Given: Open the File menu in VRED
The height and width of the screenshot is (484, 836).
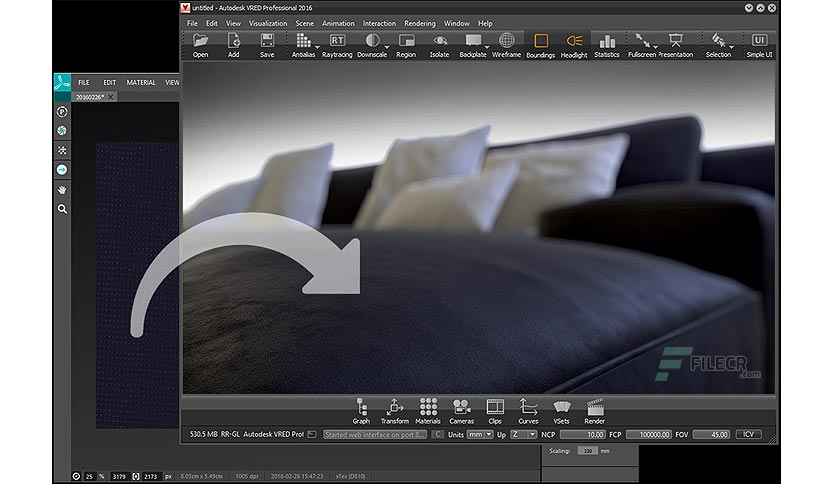Looking at the screenshot, I should 192,23.
